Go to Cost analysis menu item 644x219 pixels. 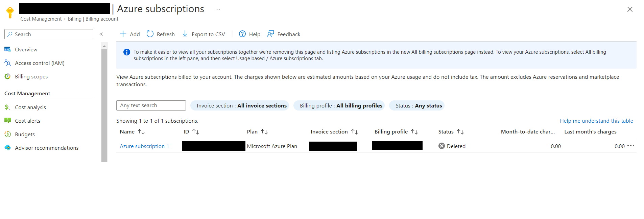(30, 107)
